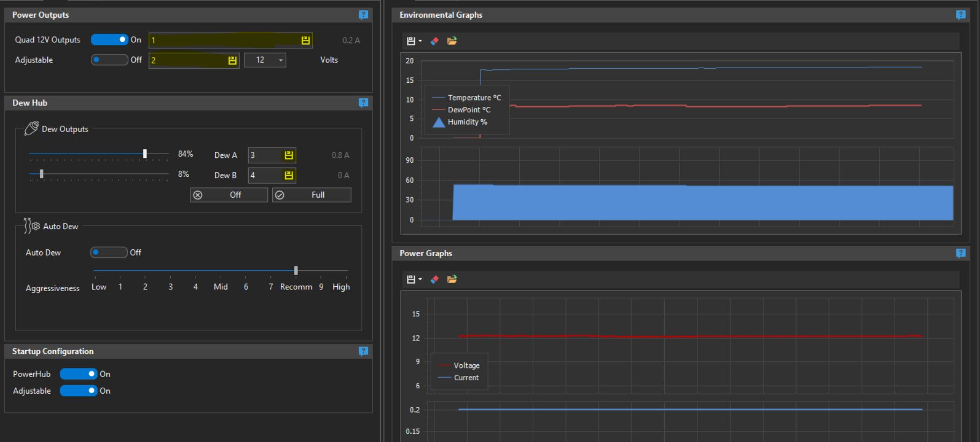
Task: Click the Temperature °C legend entry
Action: [467, 98]
